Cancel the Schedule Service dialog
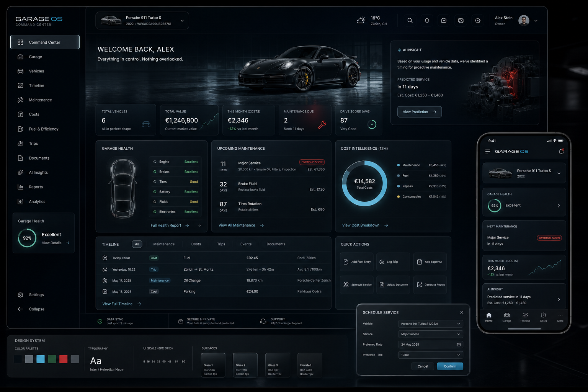Image resolution: width=588 pixels, height=392 pixels. tap(423, 366)
